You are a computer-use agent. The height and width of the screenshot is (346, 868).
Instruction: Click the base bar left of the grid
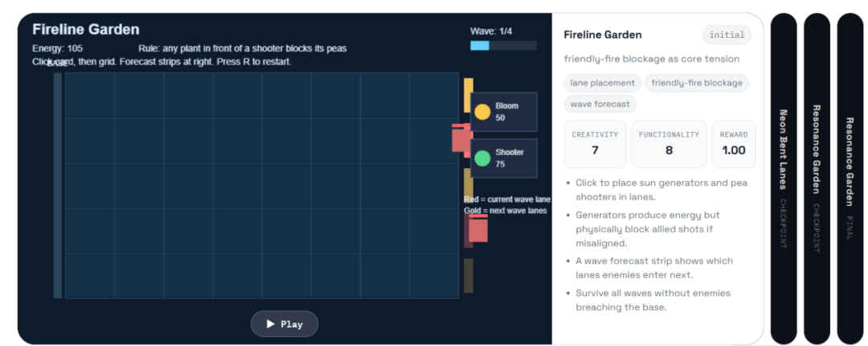coord(58,186)
